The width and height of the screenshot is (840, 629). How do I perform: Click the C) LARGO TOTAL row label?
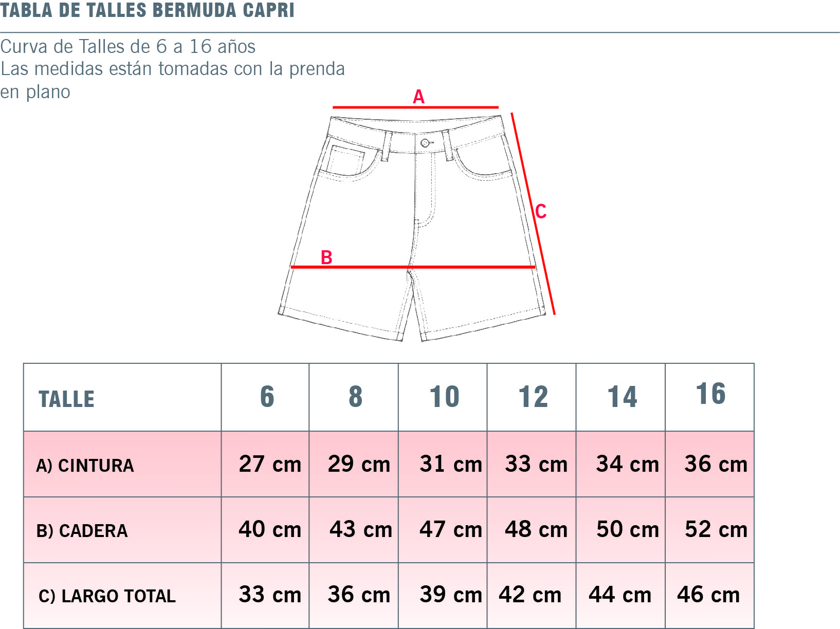point(107,596)
